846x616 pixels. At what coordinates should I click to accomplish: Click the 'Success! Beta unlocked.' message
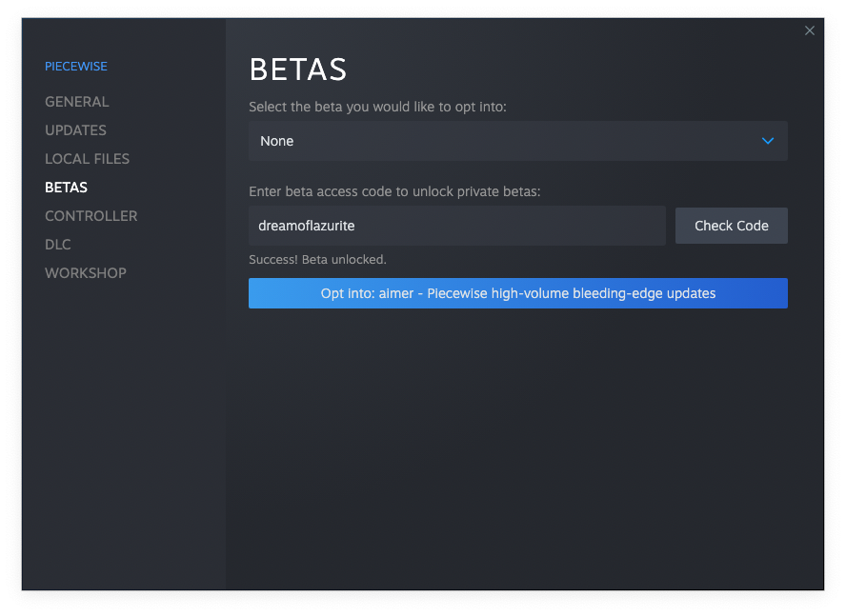[317, 260]
